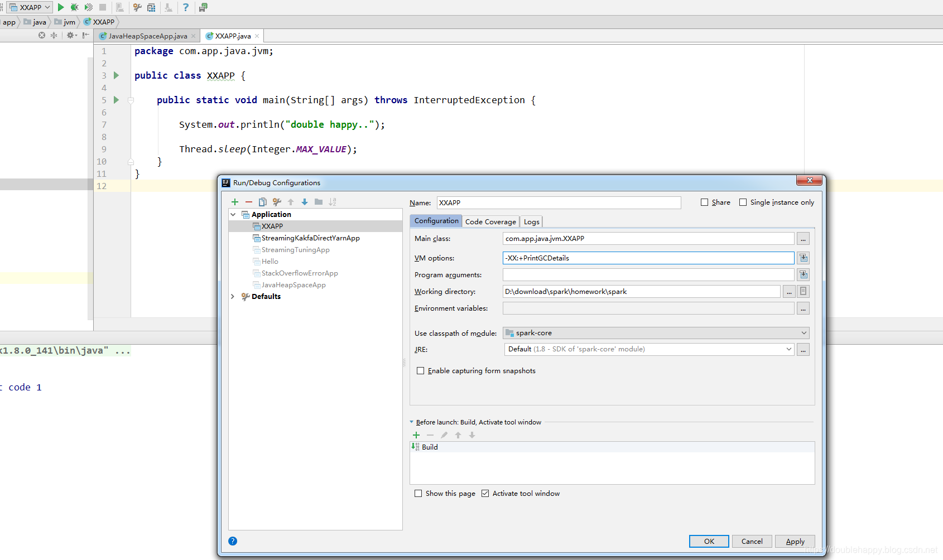Image resolution: width=943 pixels, height=560 pixels.
Task: Expand the VM options field editor
Action: click(x=804, y=258)
